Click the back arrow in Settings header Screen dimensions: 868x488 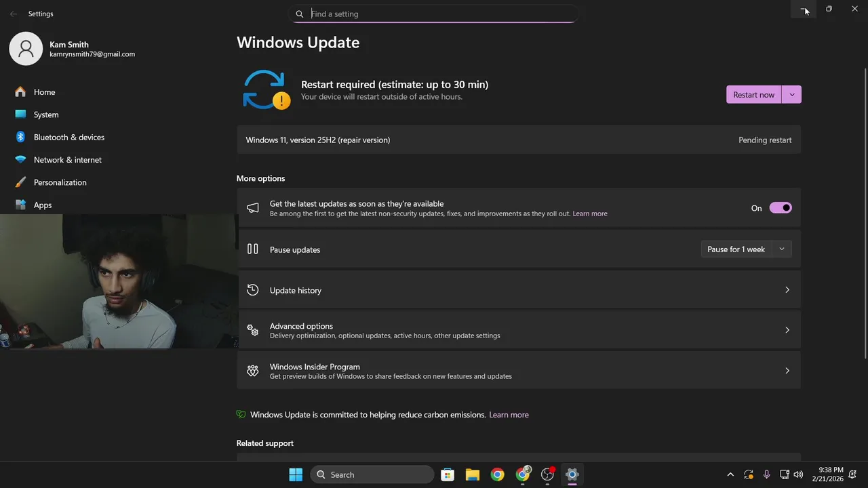[x=14, y=14]
